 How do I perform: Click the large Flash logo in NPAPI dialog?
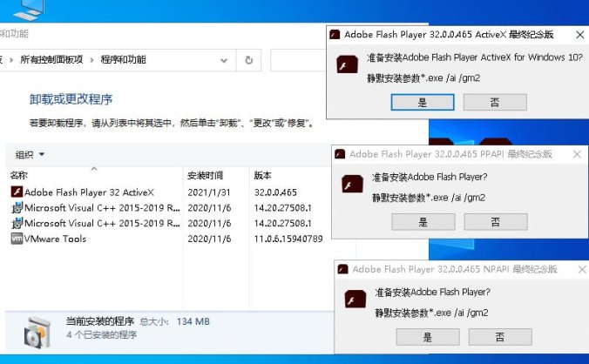pos(355,299)
